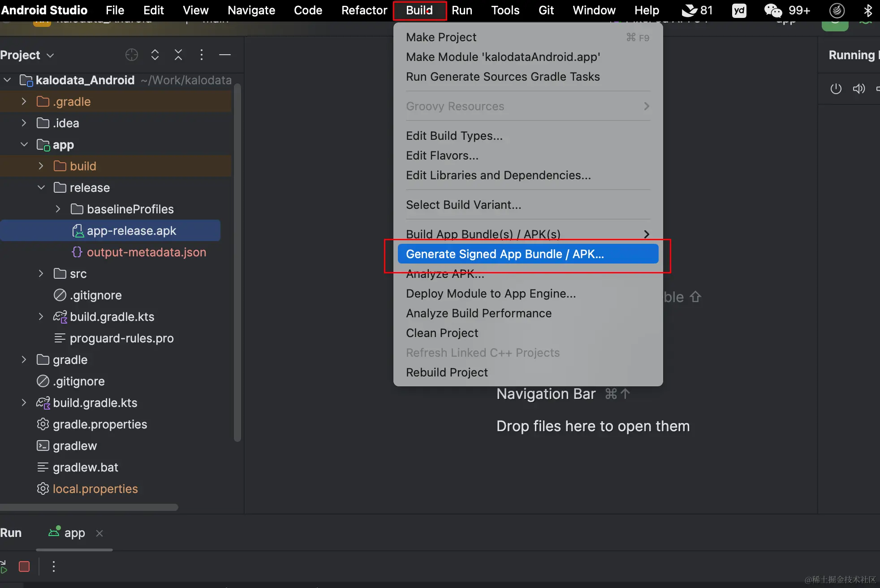The image size is (880, 588).
Task: Click Make Module 'kalodataAndroid.app'
Action: click(x=528, y=57)
